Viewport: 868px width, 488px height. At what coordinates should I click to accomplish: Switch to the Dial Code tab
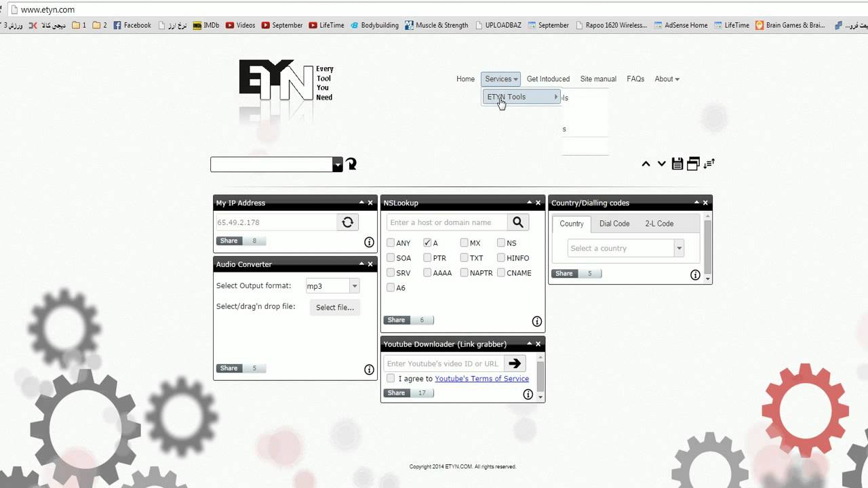(x=614, y=224)
